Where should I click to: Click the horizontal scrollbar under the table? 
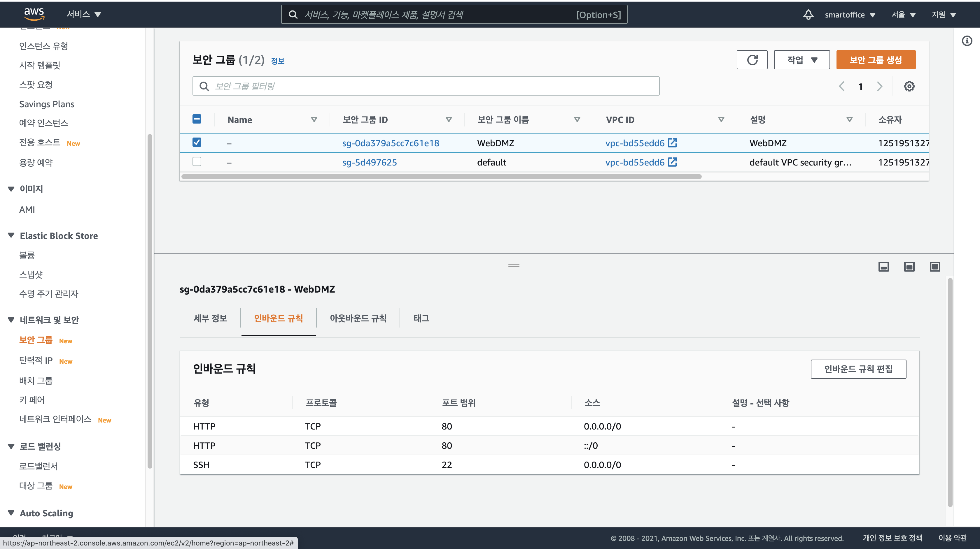[x=441, y=176]
